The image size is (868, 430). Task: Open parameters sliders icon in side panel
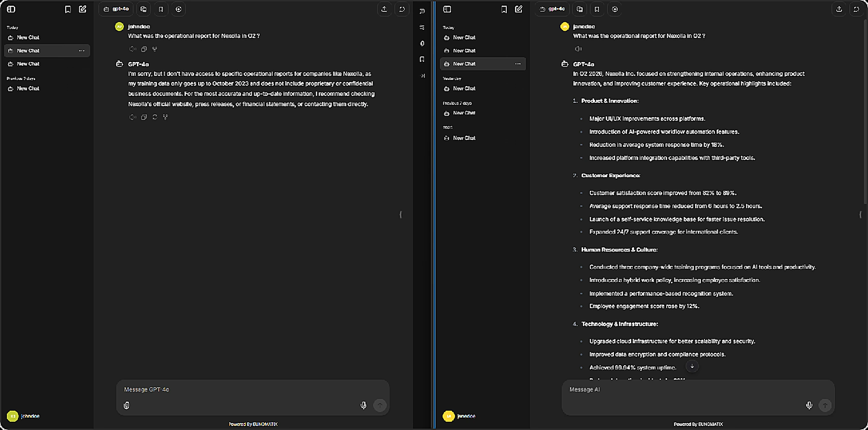(x=422, y=28)
